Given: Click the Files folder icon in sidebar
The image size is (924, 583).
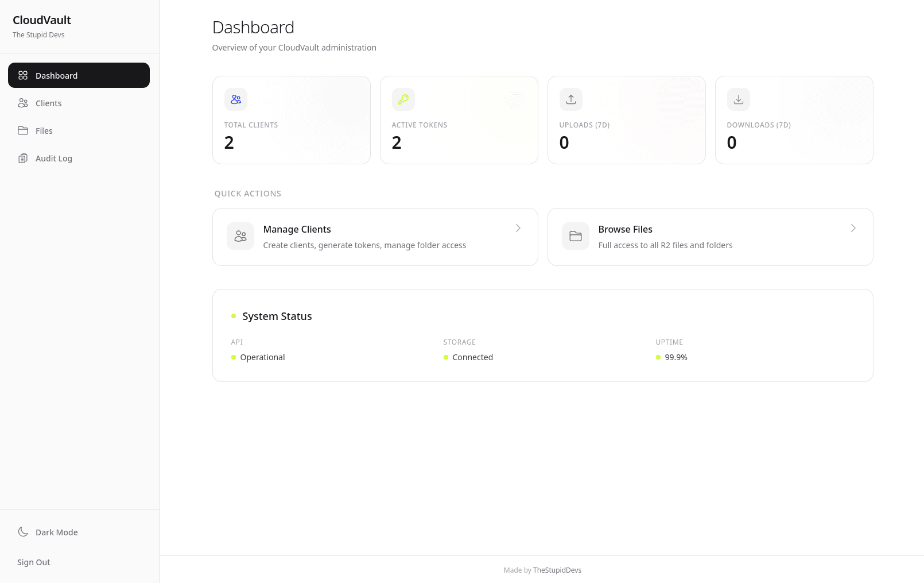Looking at the screenshot, I should [23, 130].
